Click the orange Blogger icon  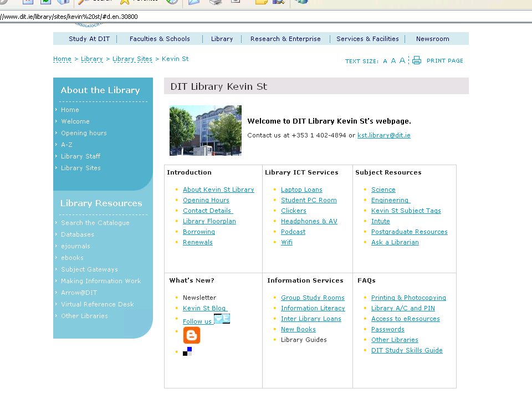coord(192,335)
